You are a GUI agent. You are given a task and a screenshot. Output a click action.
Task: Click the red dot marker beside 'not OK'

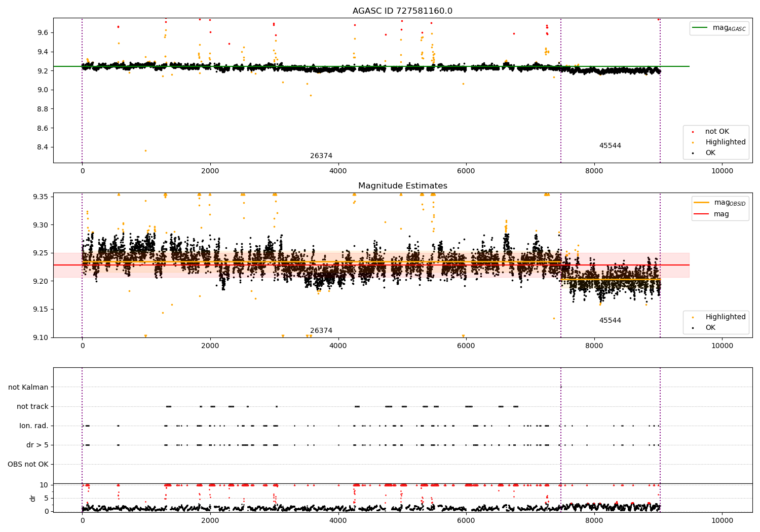(693, 132)
